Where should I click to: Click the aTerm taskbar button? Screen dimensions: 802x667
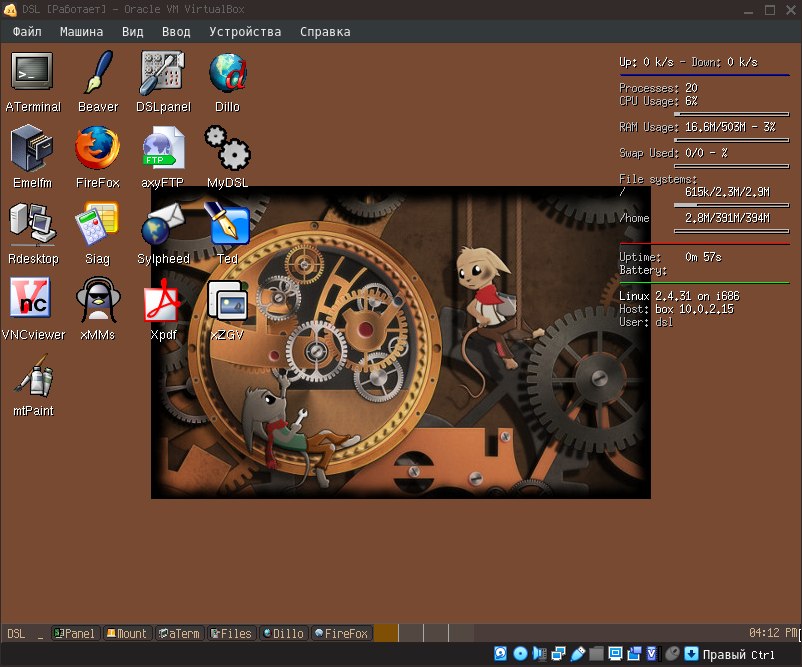coord(180,633)
